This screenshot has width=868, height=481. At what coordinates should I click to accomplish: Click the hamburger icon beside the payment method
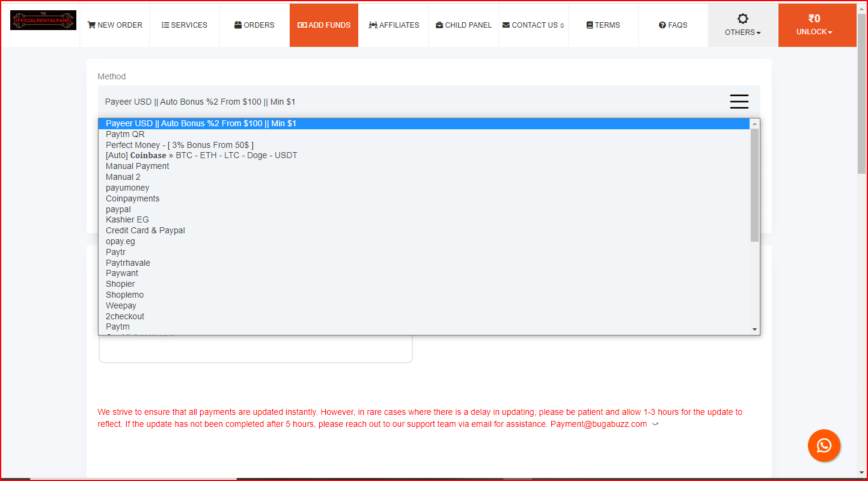tap(739, 102)
